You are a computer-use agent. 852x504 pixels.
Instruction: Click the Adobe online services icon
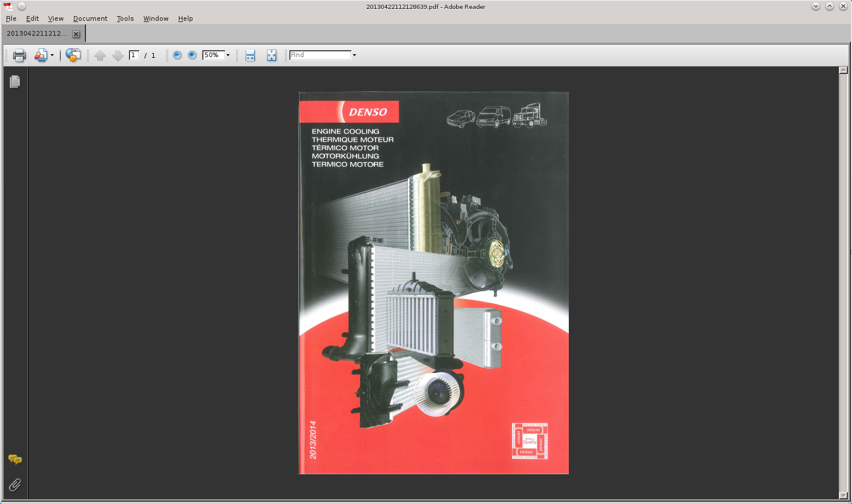pos(73,55)
